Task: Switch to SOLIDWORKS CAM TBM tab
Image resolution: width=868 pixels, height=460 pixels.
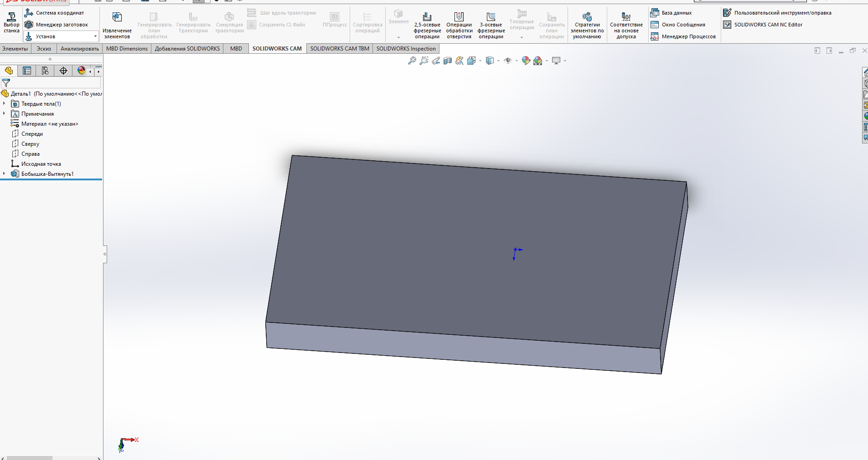Action: (340, 49)
